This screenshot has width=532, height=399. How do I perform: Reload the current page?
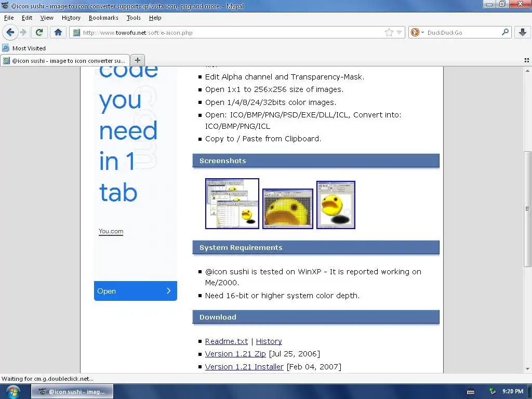[x=39, y=33]
